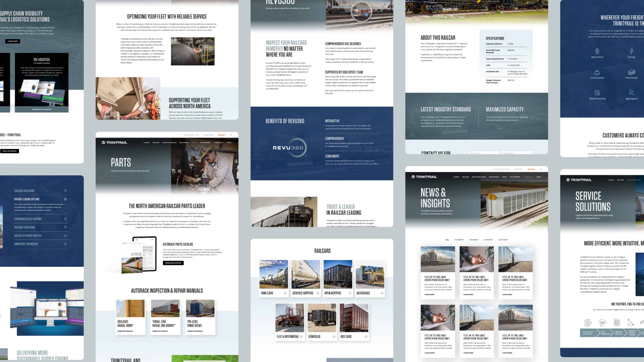
Task: Open the Autorack Parts Catalog tablet image
Action: (x=139, y=255)
